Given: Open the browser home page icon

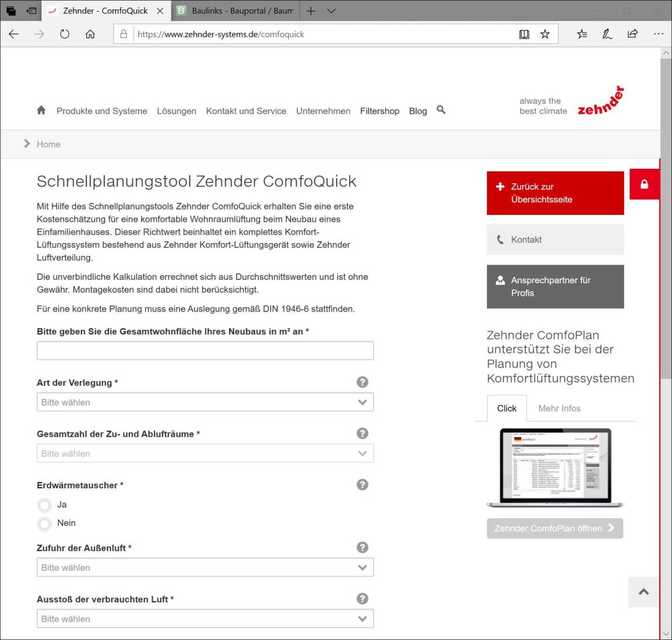Looking at the screenshot, I should 90,34.
